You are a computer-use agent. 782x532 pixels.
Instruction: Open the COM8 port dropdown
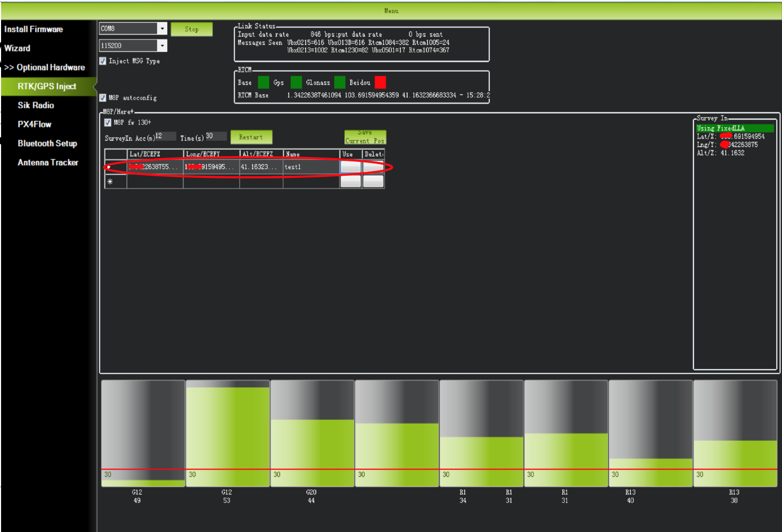pos(163,28)
